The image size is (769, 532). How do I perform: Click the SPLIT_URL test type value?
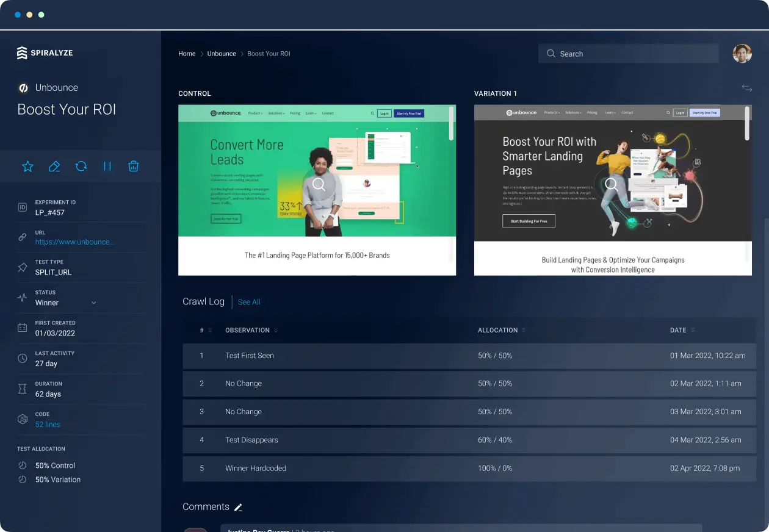[53, 272]
